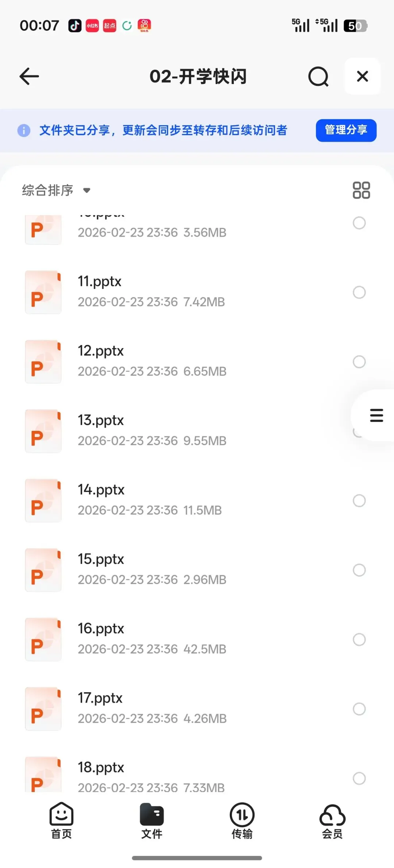This screenshot has height=868, width=394.
Task: Click the sort dropdown triangle arrow
Action: 86,190
